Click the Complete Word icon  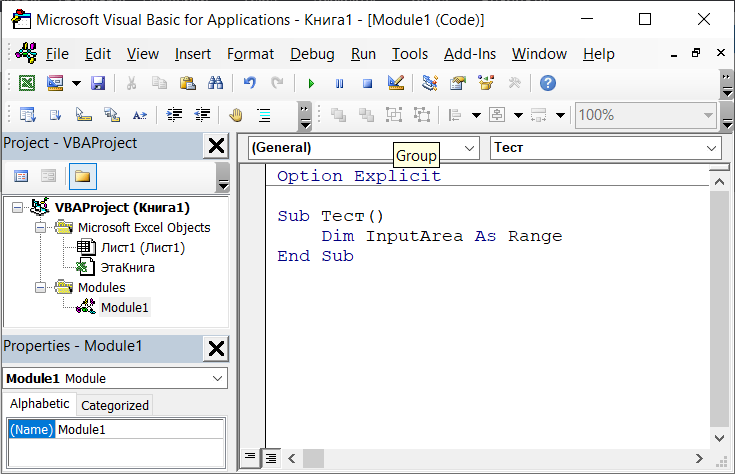(140, 115)
